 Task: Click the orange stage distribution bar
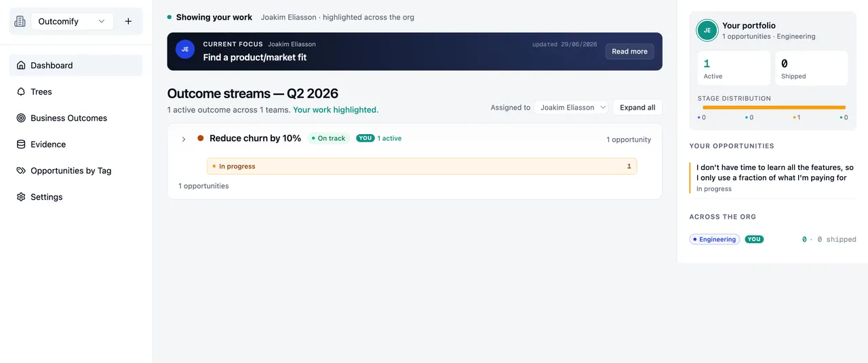click(x=774, y=107)
